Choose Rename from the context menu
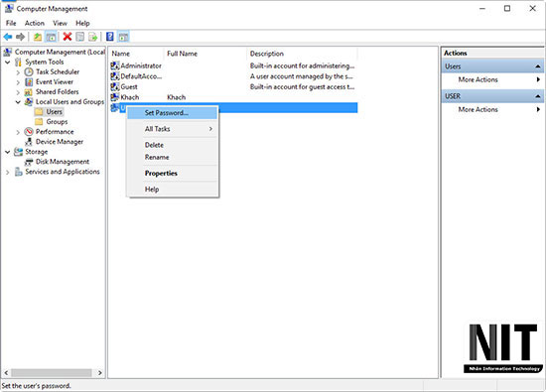 tap(173, 157)
